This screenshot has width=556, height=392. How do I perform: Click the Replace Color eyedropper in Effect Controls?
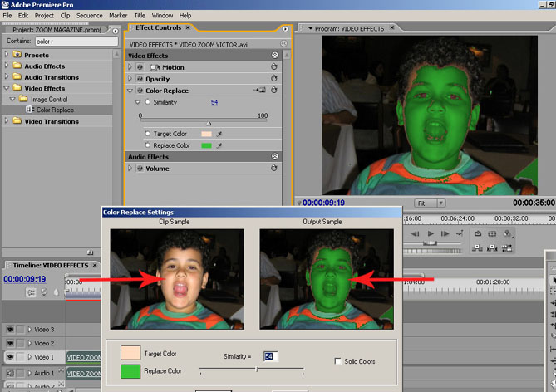click(220, 145)
